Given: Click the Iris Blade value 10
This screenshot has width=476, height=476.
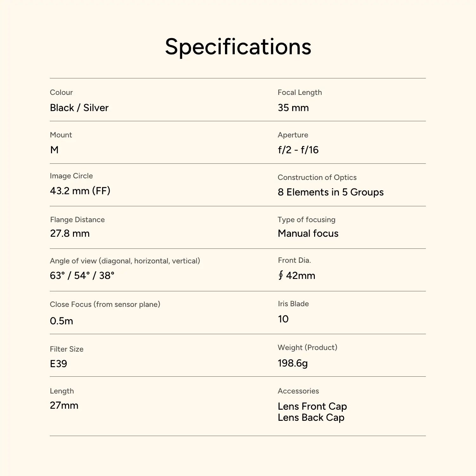Looking at the screenshot, I should 283,319.
